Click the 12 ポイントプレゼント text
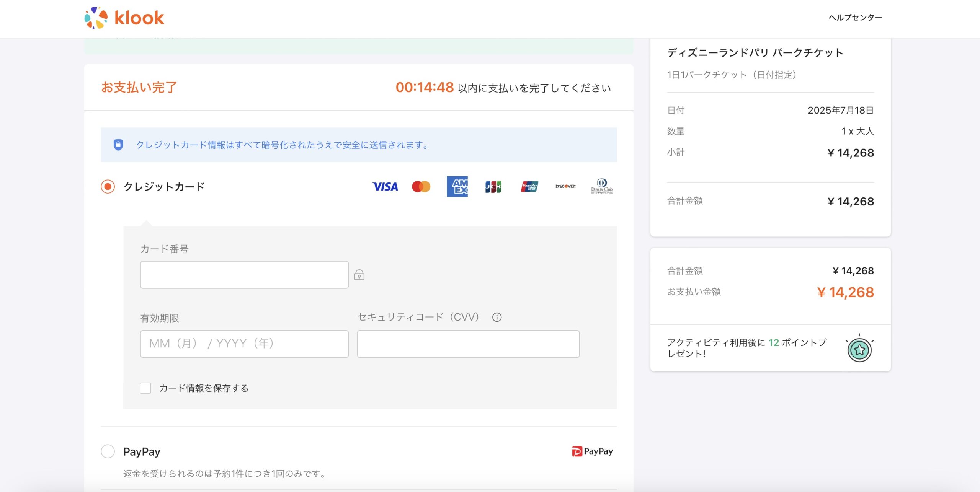Viewport: 980px width, 492px height. [x=747, y=348]
